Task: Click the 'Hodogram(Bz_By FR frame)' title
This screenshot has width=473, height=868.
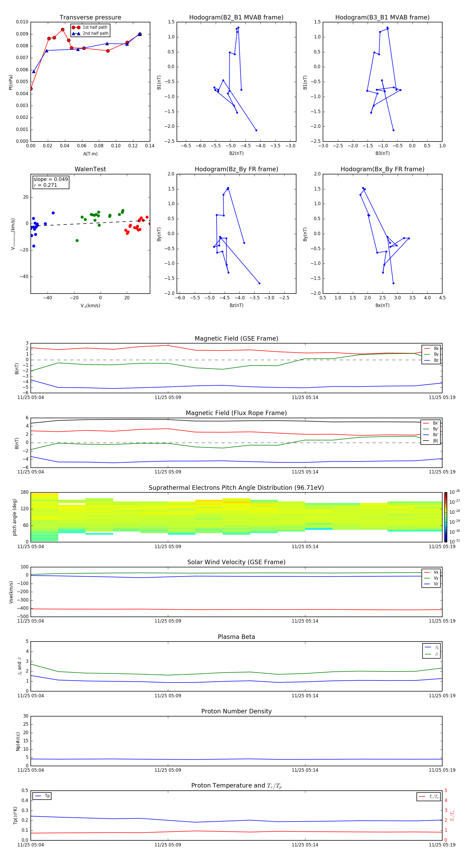Action: click(x=236, y=169)
